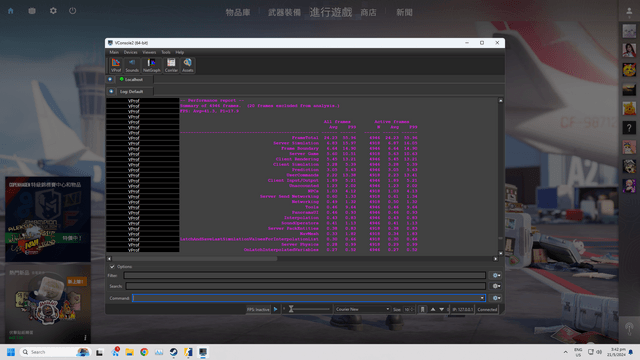Open the Devices menu
The height and width of the screenshot is (360, 640).
coord(130,52)
